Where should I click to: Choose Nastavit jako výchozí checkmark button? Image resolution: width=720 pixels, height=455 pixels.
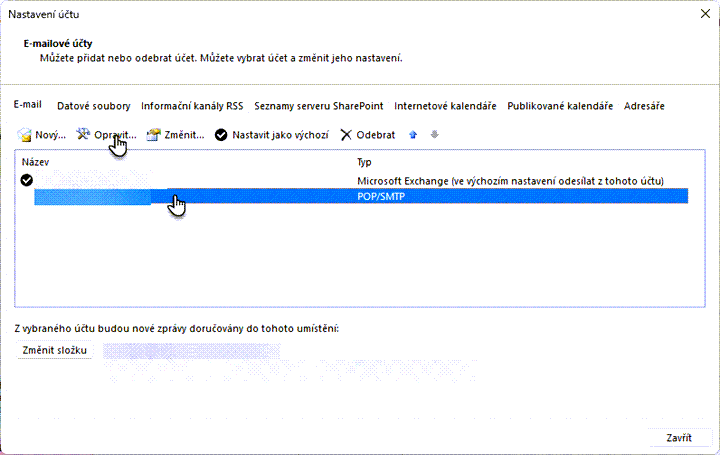point(221,135)
